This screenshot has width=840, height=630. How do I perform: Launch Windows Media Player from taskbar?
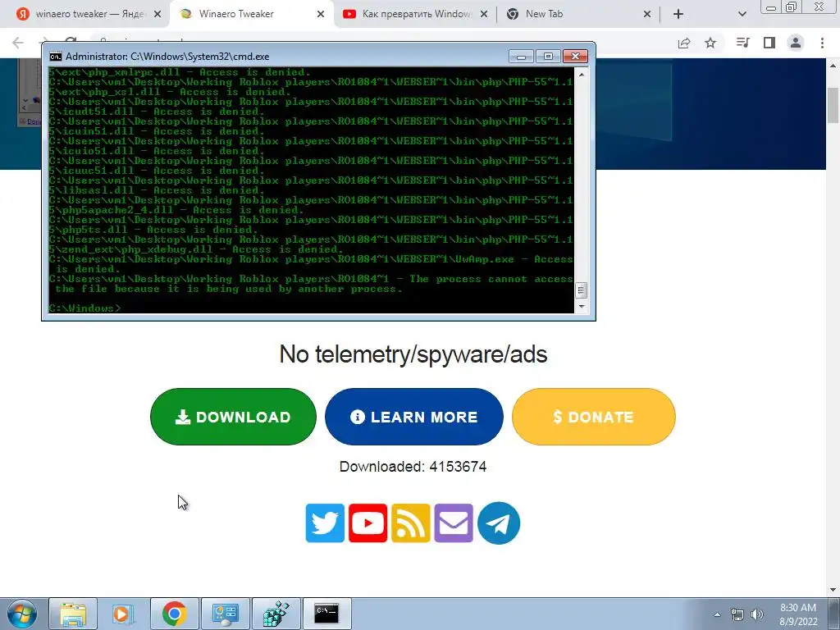click(x=121, y=614)
